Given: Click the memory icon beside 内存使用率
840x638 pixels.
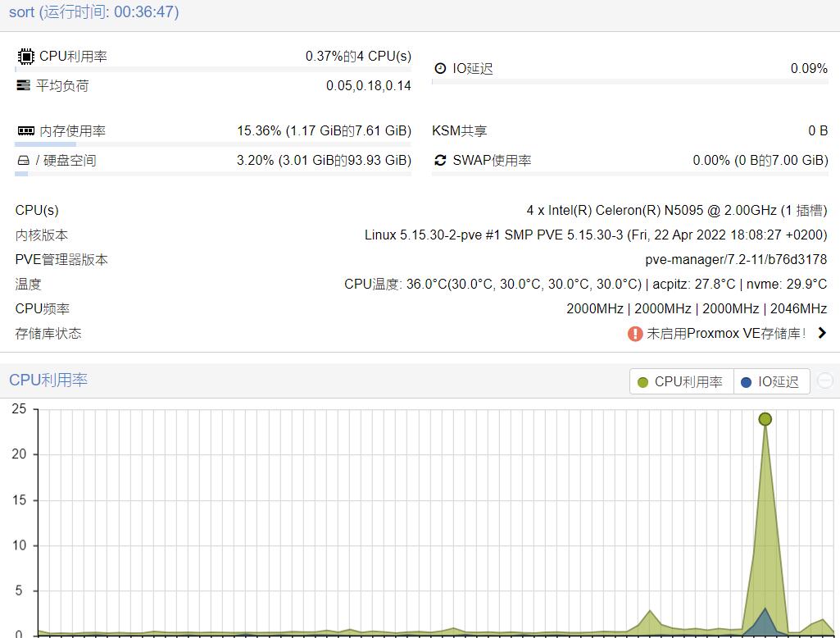Looking at the screenshot, I should tap(25, 131).
